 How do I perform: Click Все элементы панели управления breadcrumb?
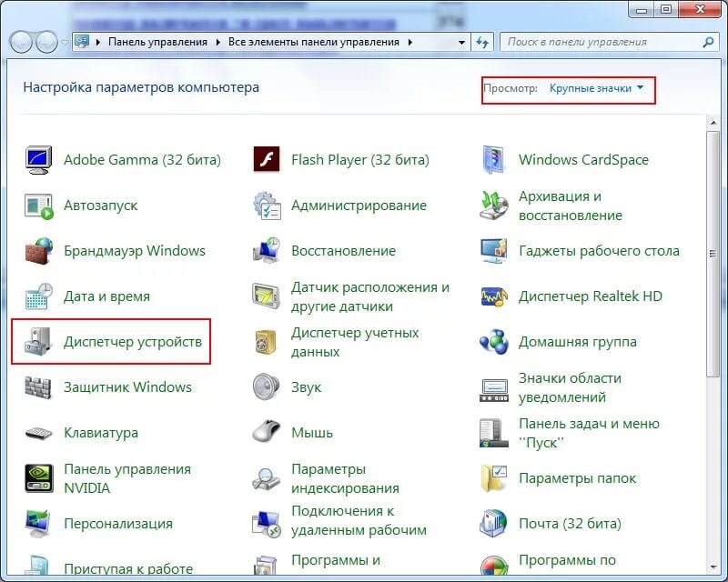pos(313,42)
